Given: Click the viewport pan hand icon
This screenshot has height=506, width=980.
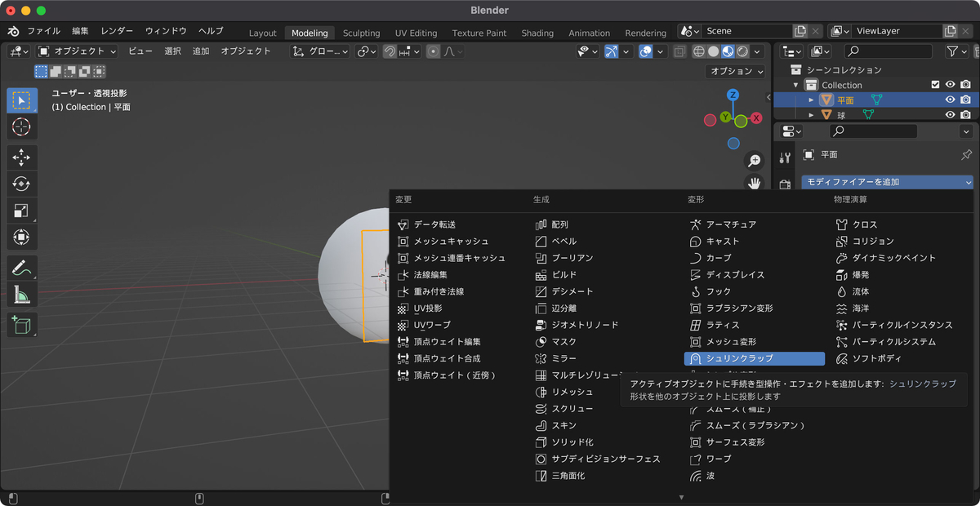Looking at the screenshot, I should (755, 182).
